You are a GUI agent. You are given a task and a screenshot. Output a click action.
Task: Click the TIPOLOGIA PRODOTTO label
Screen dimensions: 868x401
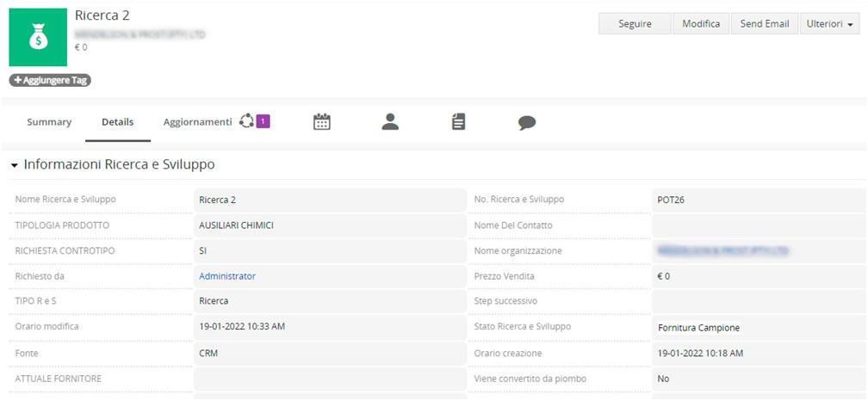click(x=62, y=225)
